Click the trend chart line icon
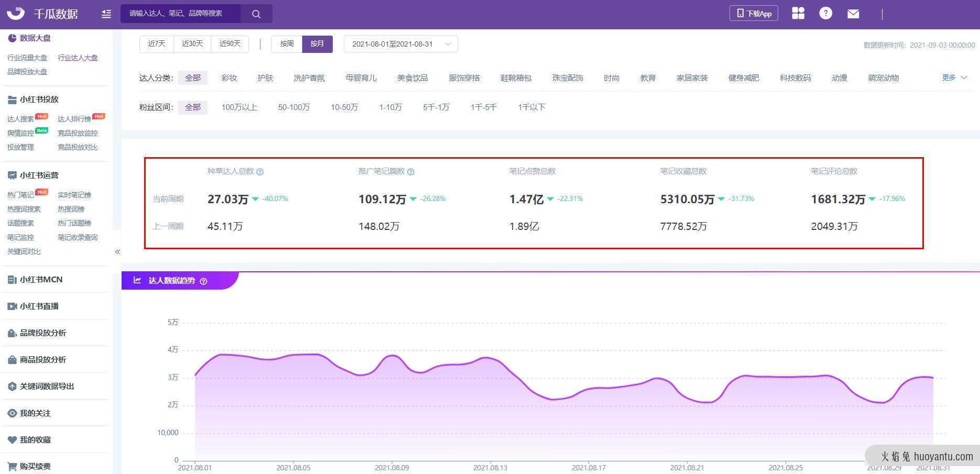Viewport: 980px width, 474px height. 137,280
